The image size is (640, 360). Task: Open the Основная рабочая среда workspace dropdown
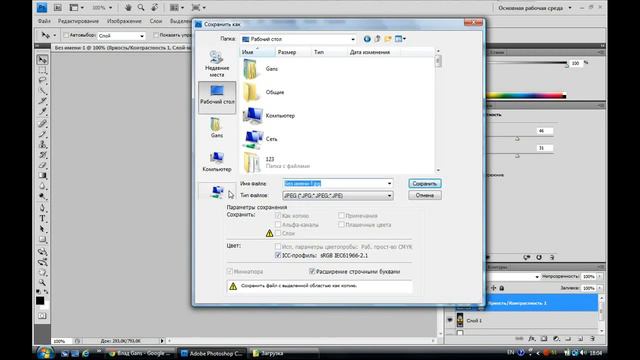point(570,8)
